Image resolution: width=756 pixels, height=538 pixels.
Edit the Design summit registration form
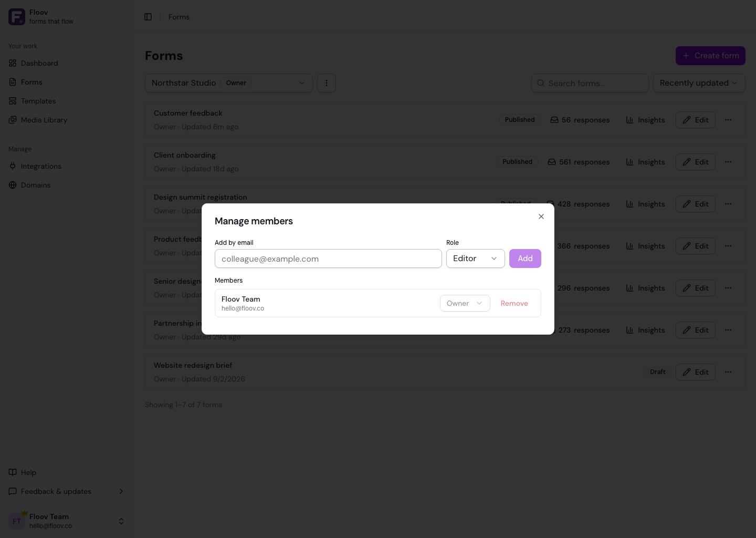(x=696, y=204)
